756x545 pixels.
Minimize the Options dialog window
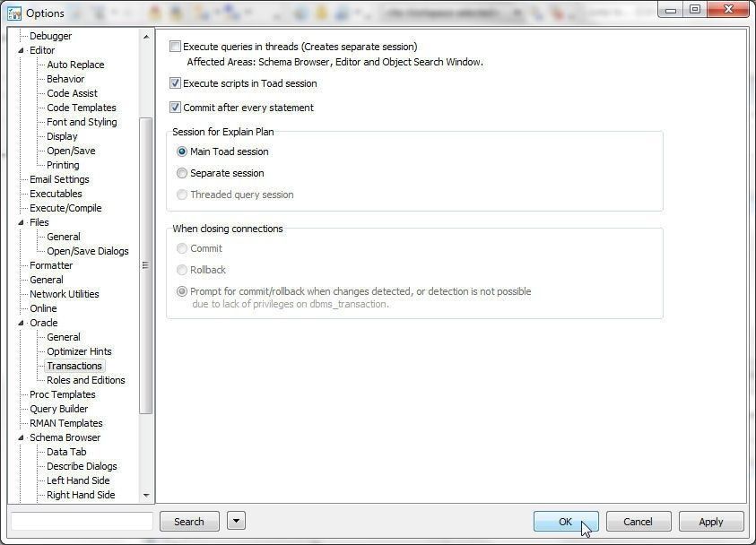pos(671,9)
